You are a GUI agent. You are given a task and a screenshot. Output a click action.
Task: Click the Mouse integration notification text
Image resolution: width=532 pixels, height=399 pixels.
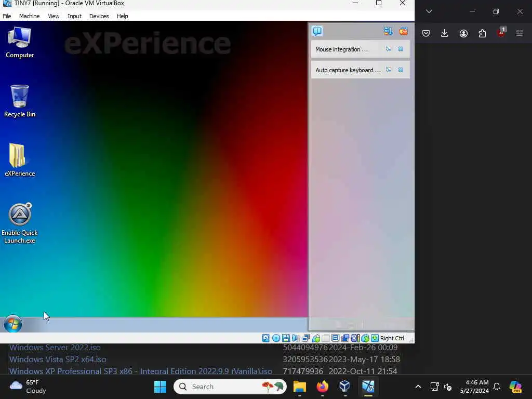tap(341, 49)
